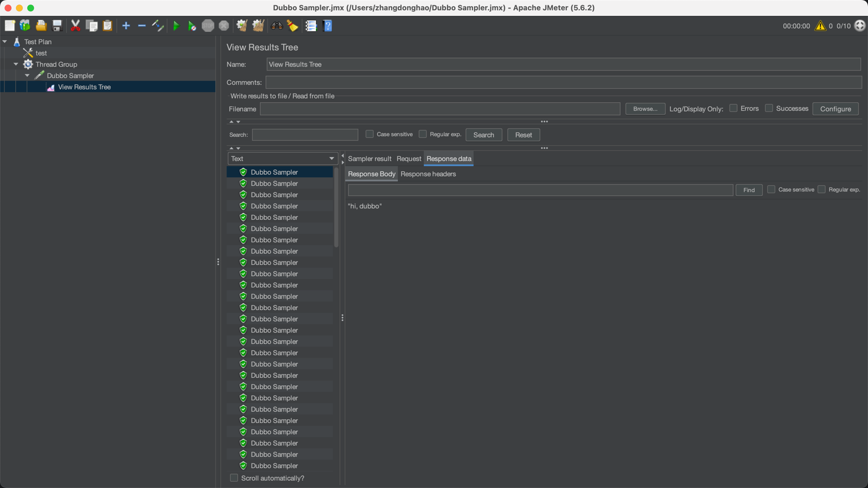Click the Browse... button

645,109
